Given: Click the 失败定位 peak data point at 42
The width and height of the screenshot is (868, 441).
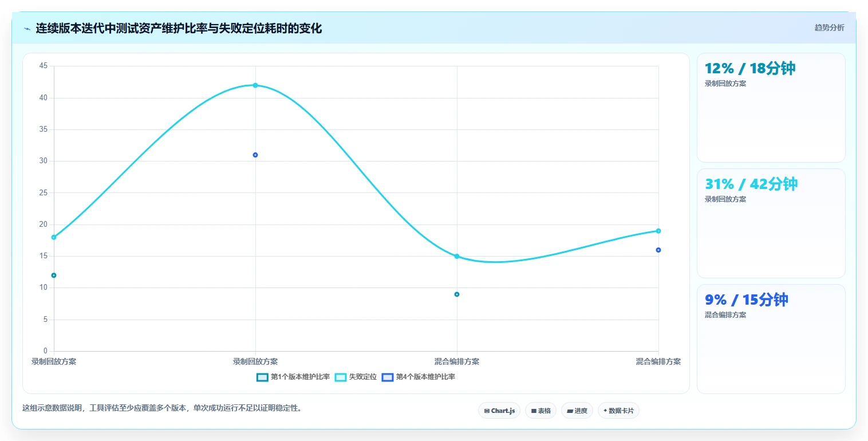Looking at the screenshot, I should 255,85.
